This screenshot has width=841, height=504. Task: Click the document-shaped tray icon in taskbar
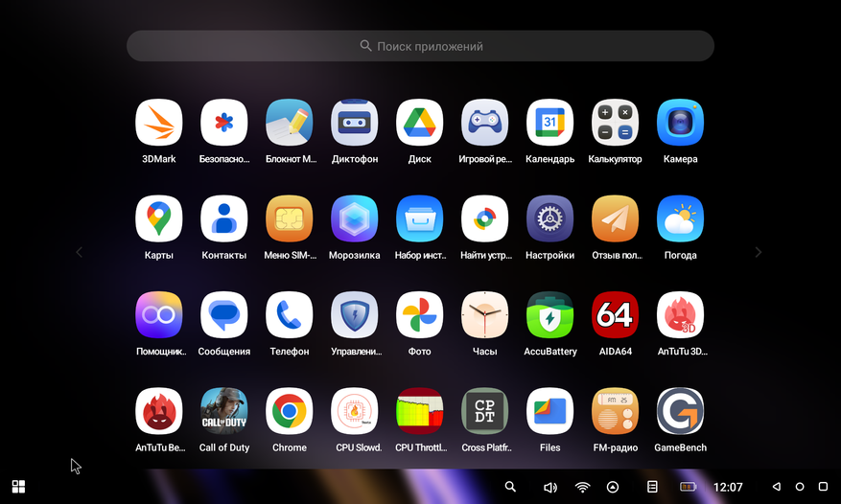point(652,487)
